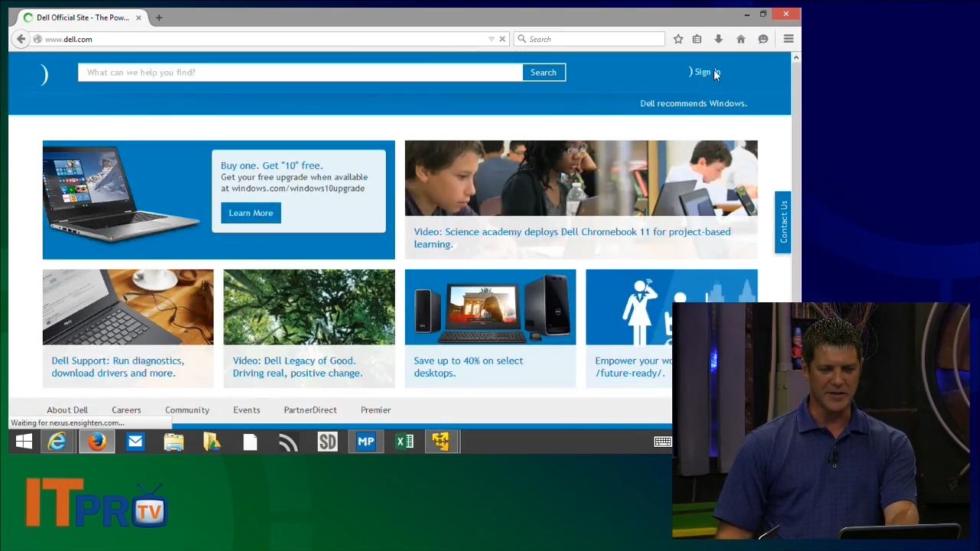Click the Firefox search box
This screenshot has height=551, width=980.
[x=590, y=39]
